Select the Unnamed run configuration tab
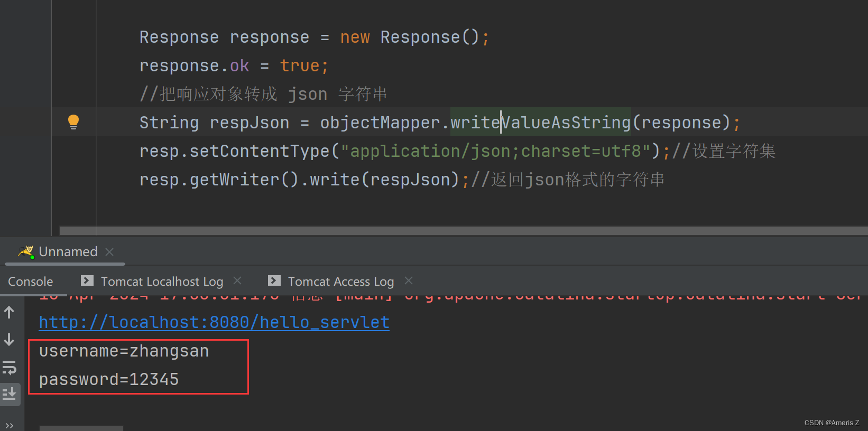The image size is (868, 431). (x=68, y=251)
